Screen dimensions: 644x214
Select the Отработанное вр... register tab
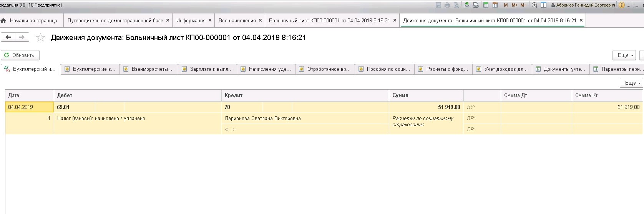(x=325, y=69)
